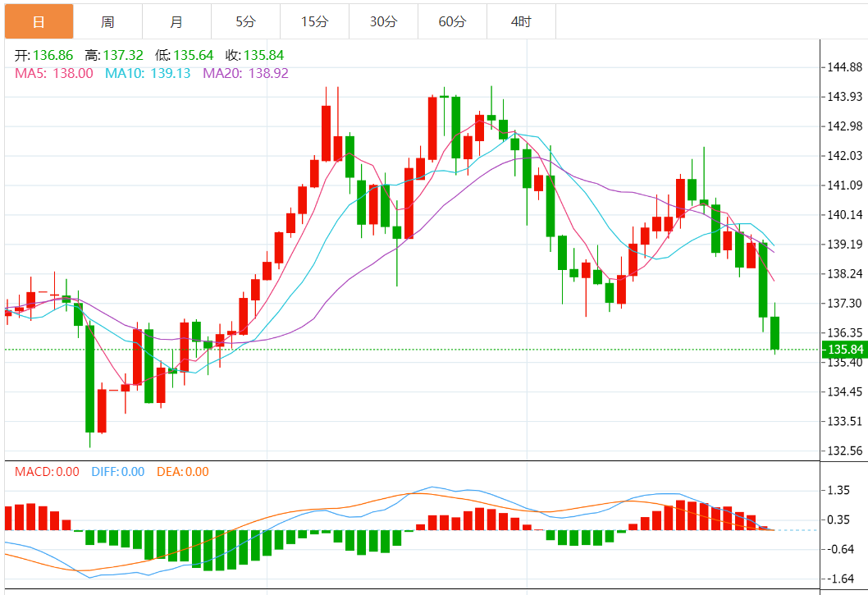This screenshot has height=595, width=868.
Task: Click the 144.88 price axis label
Action: 845,67
